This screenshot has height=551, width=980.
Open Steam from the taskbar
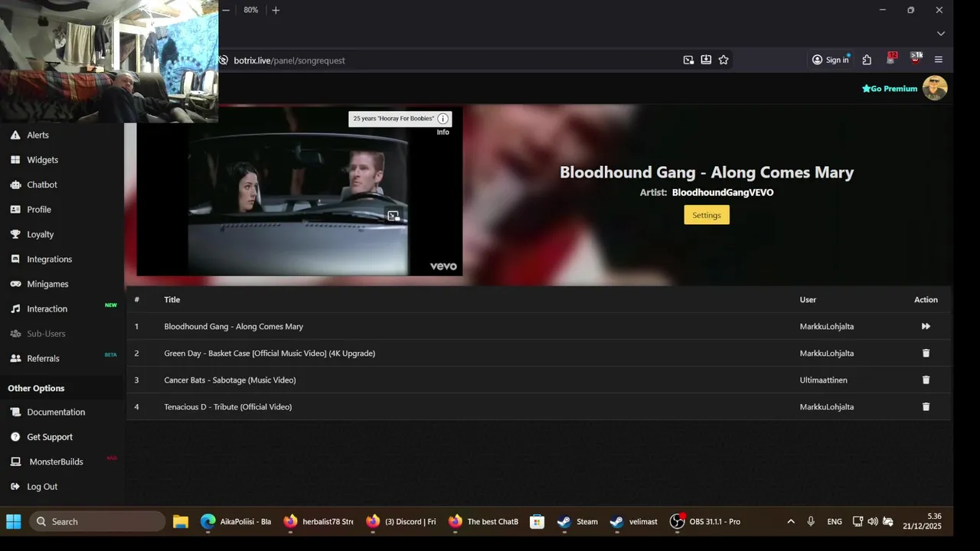579,522
